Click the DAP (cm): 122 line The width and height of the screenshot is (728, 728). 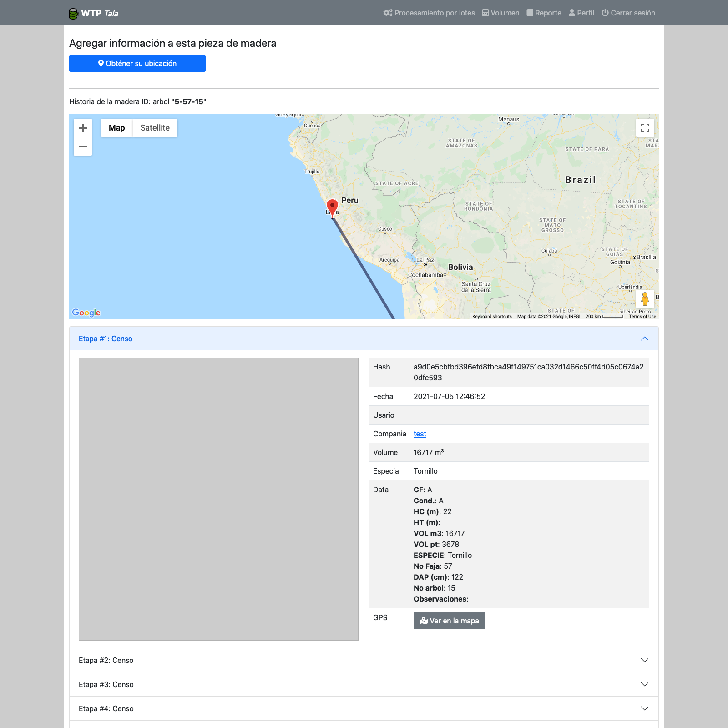pyautogui.click(x=438, y=577)
